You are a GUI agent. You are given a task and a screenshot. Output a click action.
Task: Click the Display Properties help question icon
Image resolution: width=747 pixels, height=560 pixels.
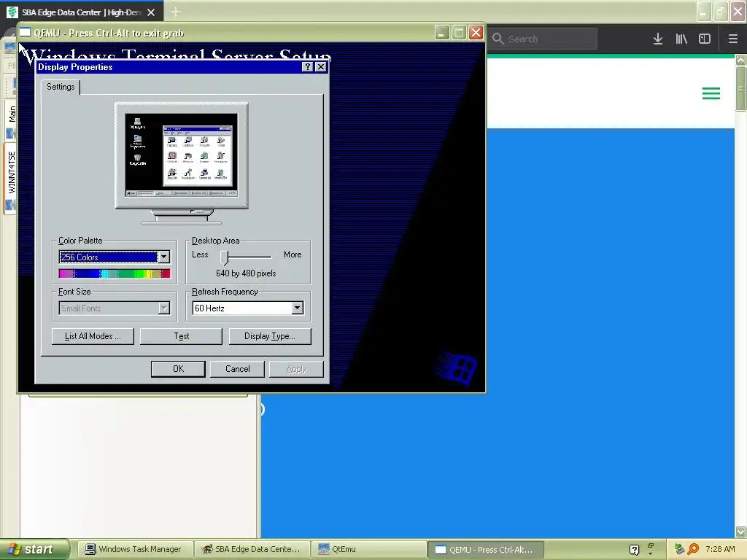coord(308,66)
